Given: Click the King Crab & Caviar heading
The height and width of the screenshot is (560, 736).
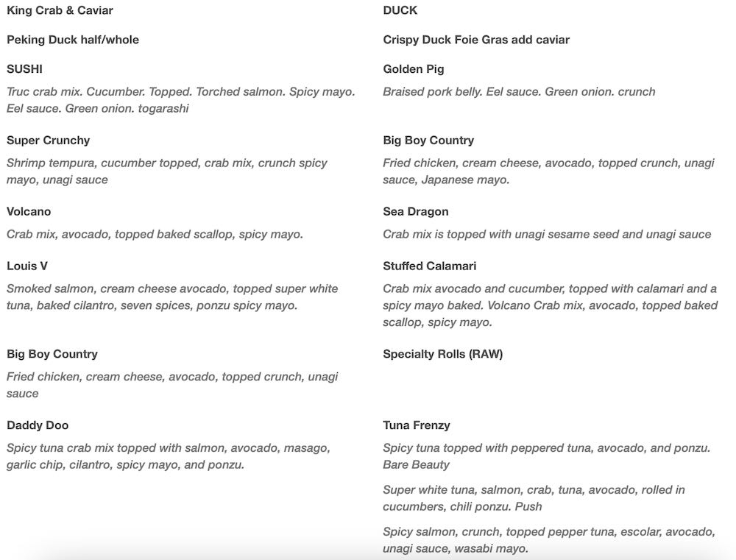Looking at the screenshot, I should (60, 10).
